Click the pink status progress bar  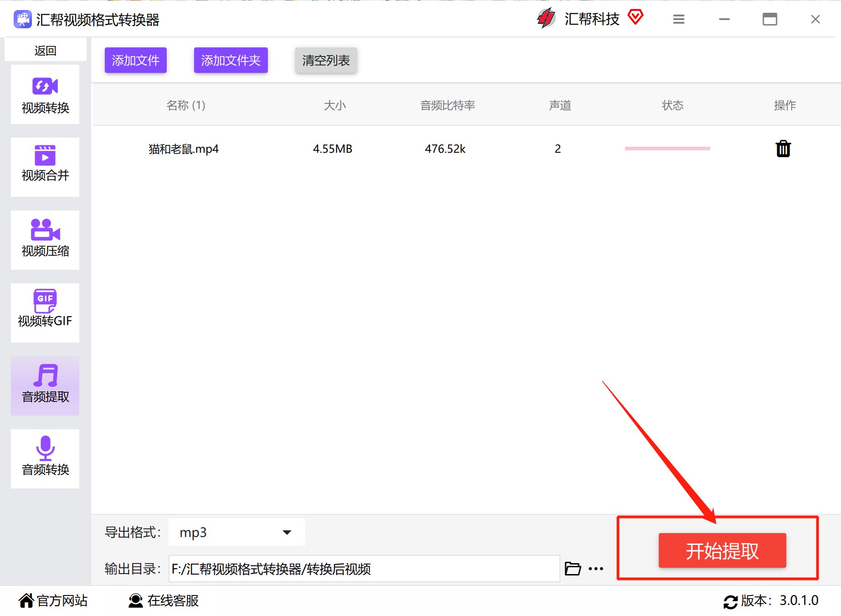[x=667, y=149]
